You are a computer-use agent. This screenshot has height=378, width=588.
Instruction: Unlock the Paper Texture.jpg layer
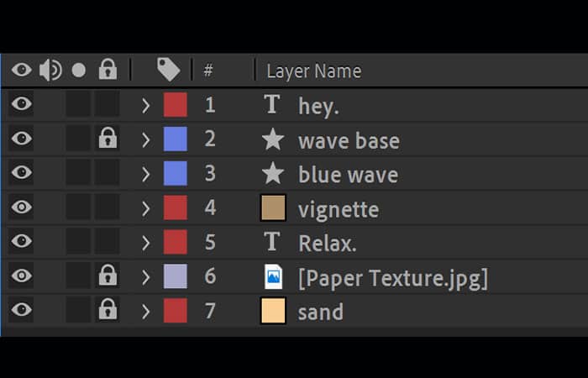point(108,275)
